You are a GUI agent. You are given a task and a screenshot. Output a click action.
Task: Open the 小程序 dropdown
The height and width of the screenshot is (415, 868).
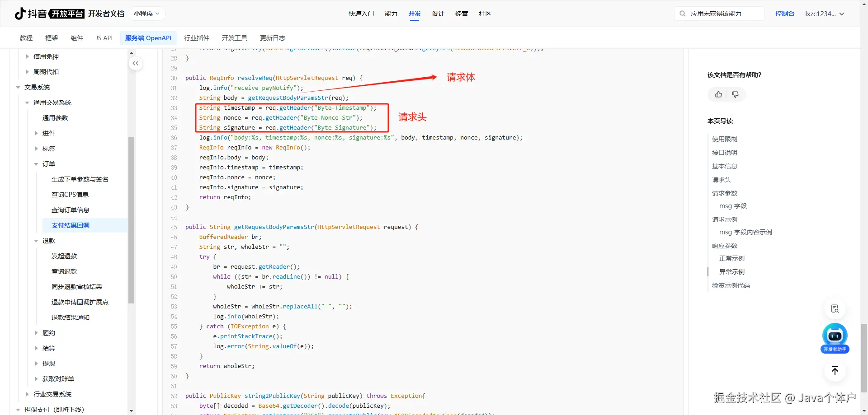[146, 14]
